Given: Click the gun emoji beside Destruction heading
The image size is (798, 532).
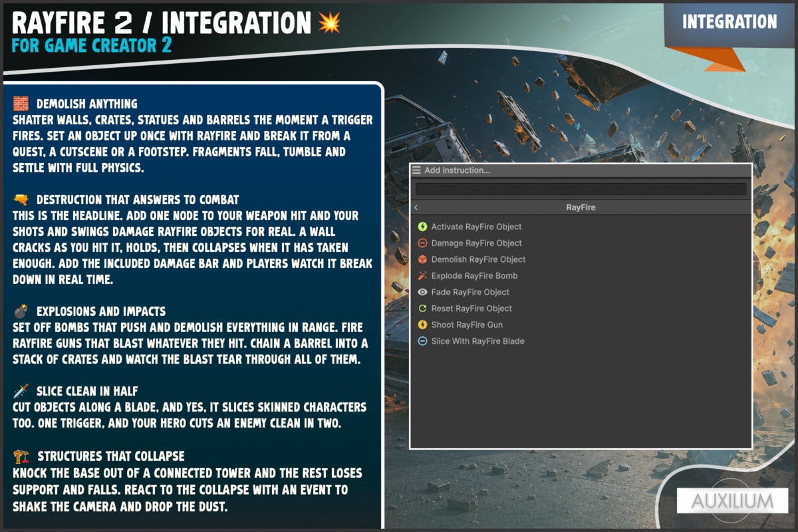Looking at the screenshot, I should tap(21, 199).
